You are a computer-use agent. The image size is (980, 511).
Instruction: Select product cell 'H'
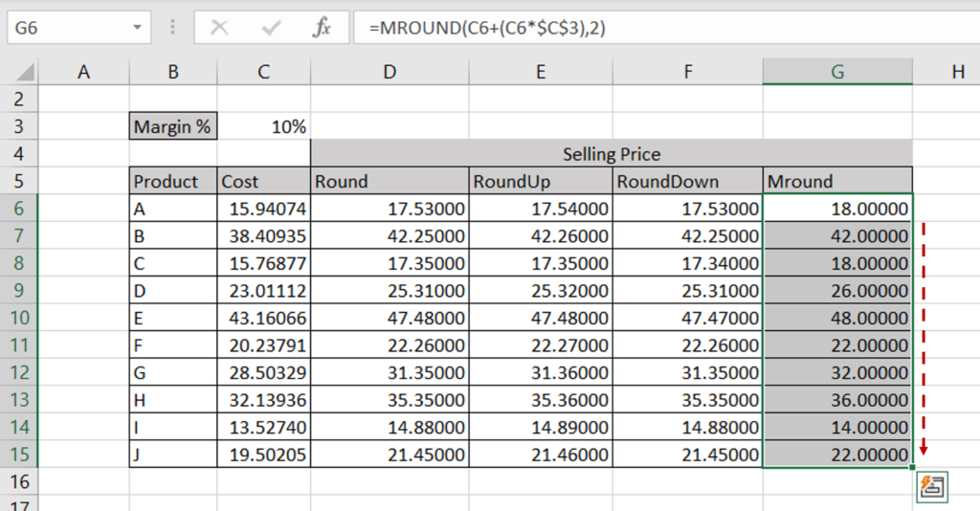point(173,400)
